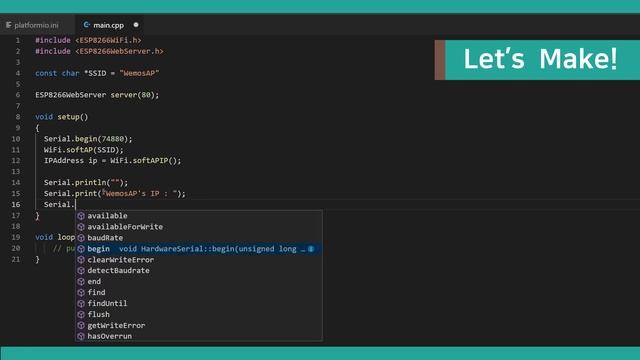
Task: Select 'available' autocomplete suggestion
Action: tap(199, 216)
